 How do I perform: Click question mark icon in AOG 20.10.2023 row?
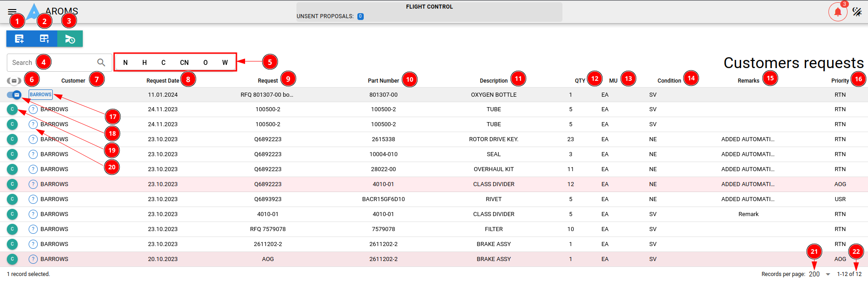point(33,259)
